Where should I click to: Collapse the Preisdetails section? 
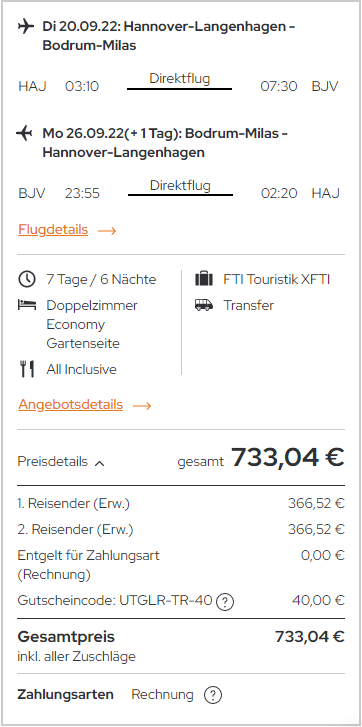[61, 462]
